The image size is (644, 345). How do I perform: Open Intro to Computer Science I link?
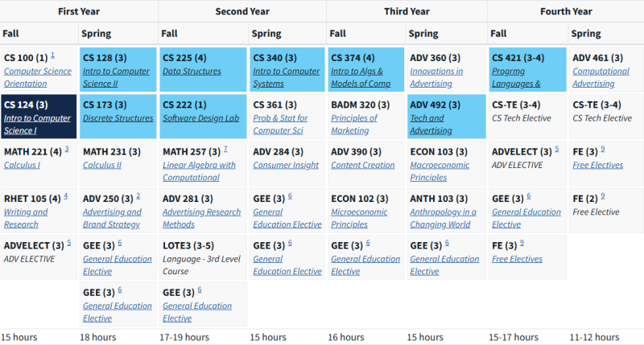tap(37, 125)
